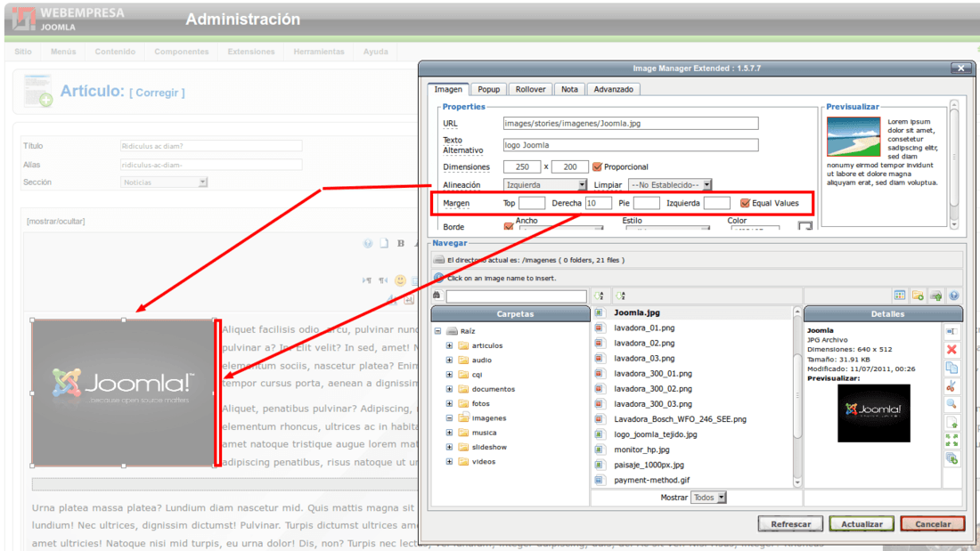The height and width of the screenshot is (551, 980).
Task: Click the smiley emoticon icon in editor
Action: 400,280
